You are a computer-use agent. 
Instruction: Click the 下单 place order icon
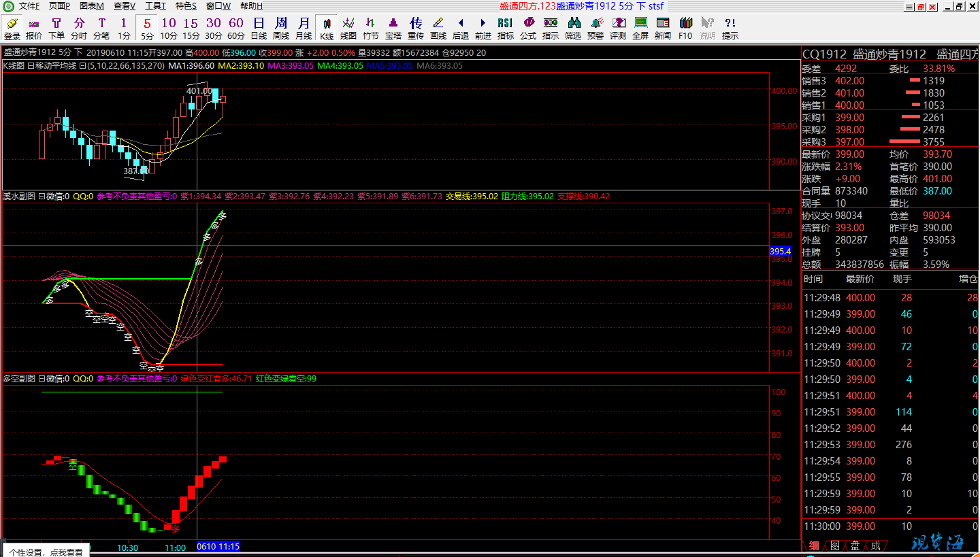click(x=56, y=29)
